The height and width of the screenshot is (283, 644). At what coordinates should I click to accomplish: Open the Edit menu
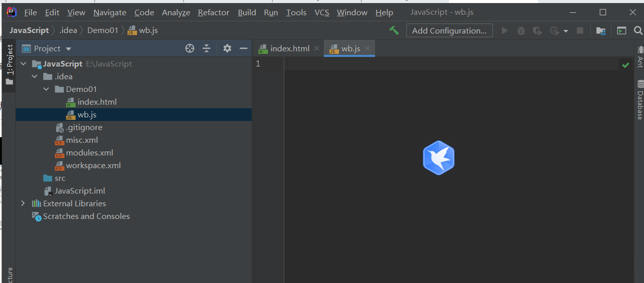[x=52, y=12]
